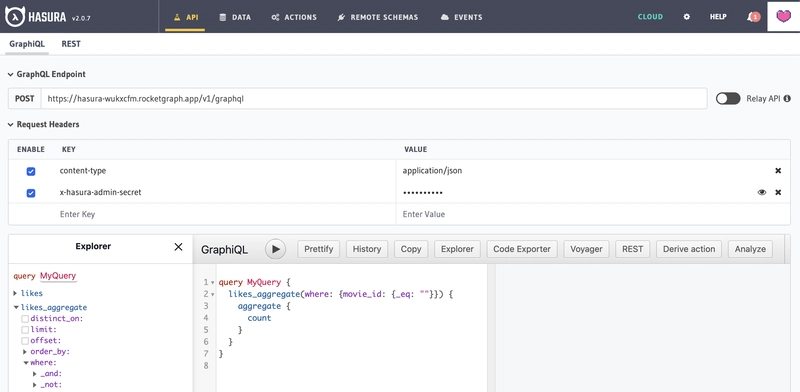
Task: Collapse the where argument
Action: pos(26,363)
